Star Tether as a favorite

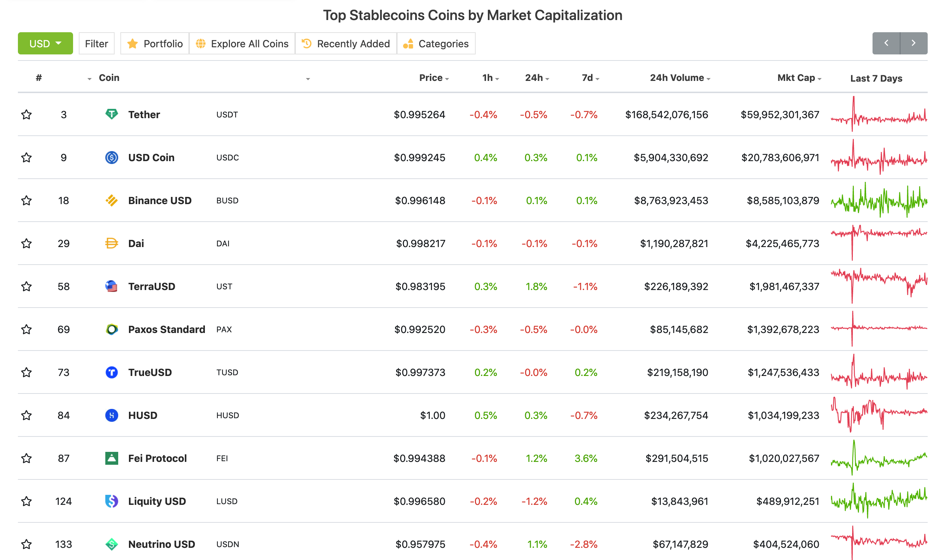[27, 114]
